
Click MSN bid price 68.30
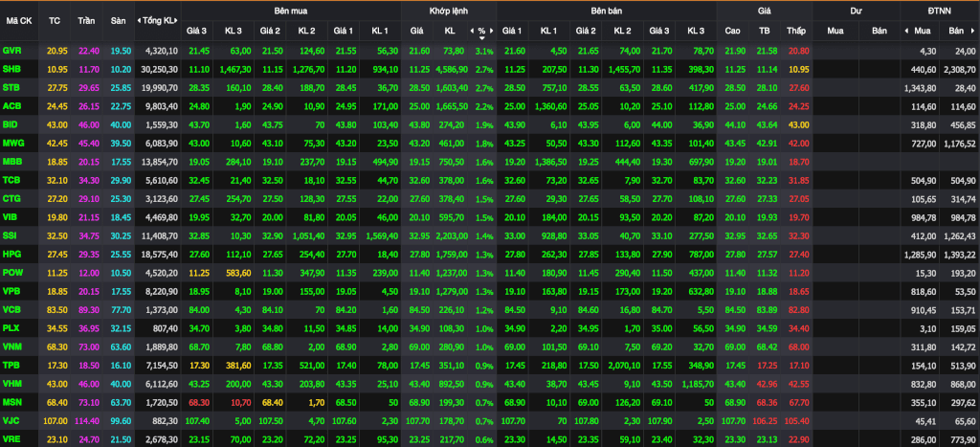198,402
